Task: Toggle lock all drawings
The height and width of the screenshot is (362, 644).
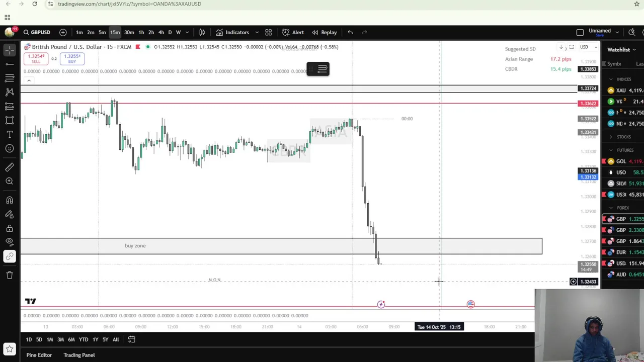Action: point(10,228)
